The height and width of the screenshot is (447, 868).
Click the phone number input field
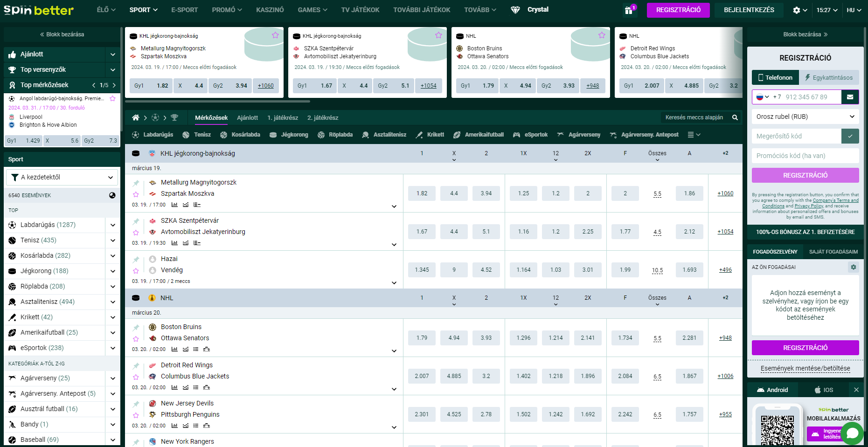(x=812, y=97)
